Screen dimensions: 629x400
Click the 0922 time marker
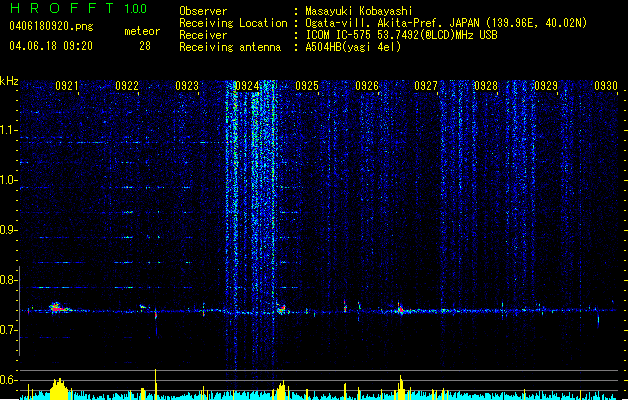click(x=127, y=86)
